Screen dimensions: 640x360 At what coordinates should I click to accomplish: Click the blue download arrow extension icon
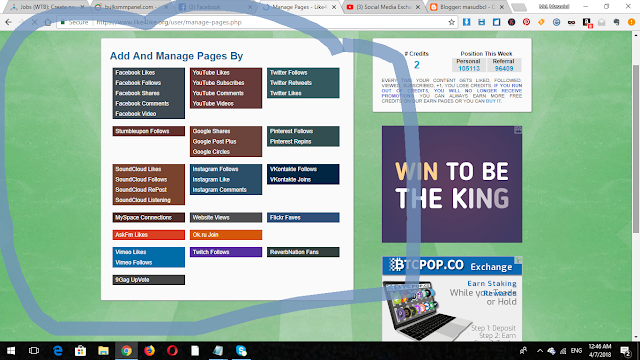coord(467,22)
